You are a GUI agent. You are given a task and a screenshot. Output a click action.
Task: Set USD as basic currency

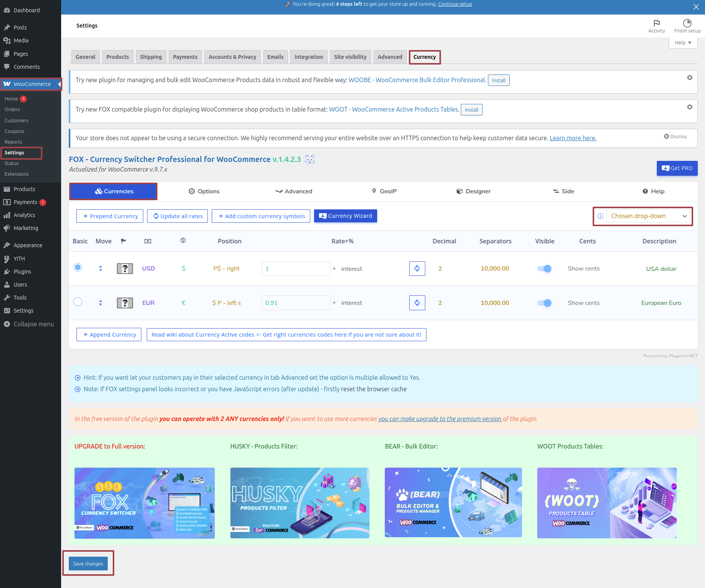[78, 267]
